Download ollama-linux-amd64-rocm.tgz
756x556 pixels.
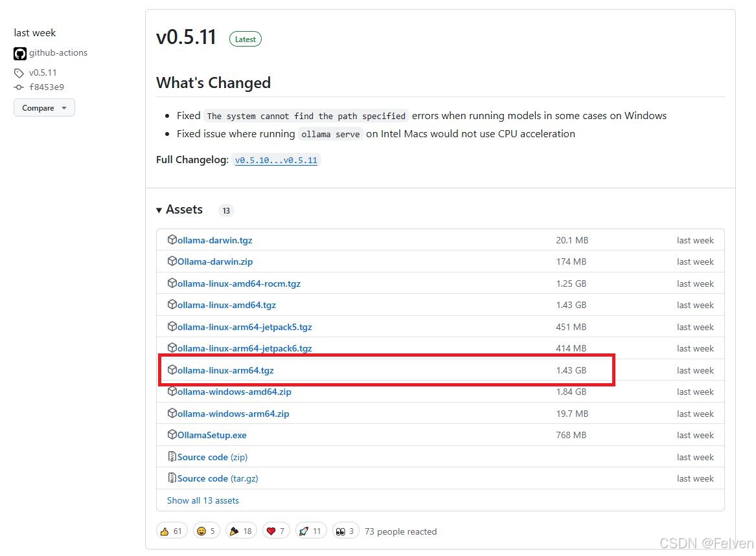pos(238,284)
